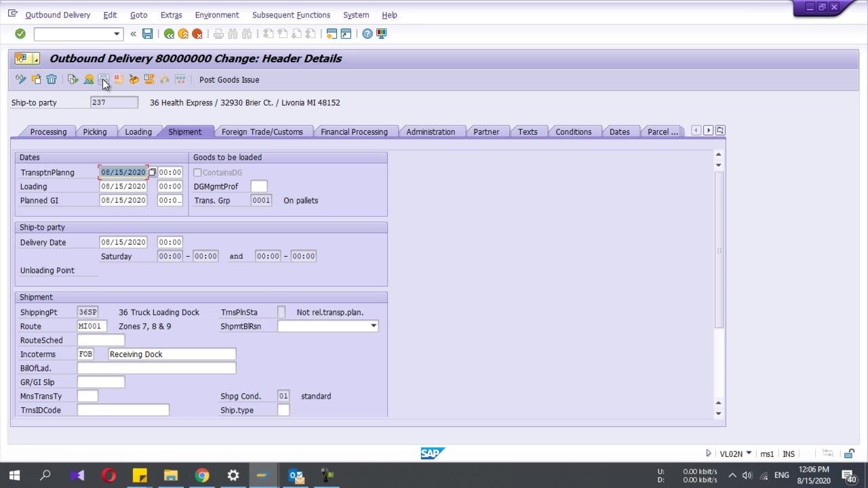
Task: Click the green Enter checkmark icon
Action: [20, 34]
